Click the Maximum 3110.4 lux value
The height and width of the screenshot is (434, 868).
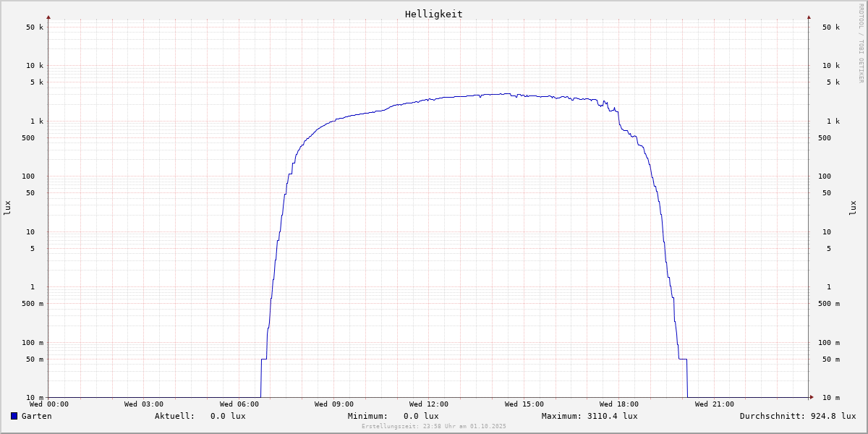tap(590, 416)
